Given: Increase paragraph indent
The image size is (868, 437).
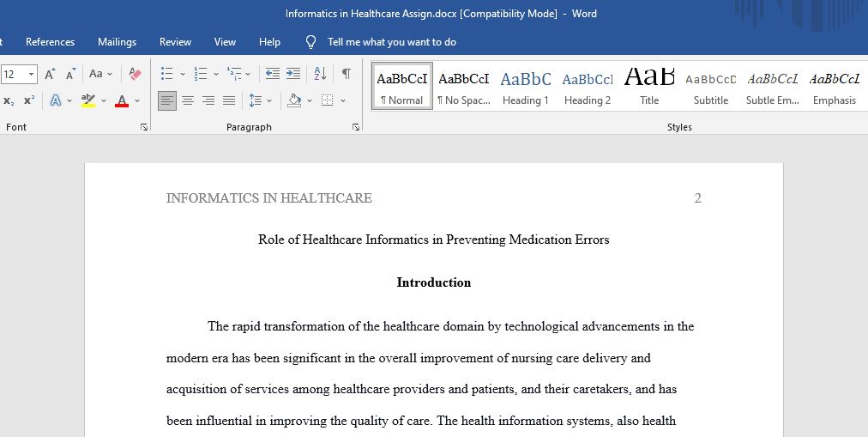Looking at the screenshot, I should 293,74.
